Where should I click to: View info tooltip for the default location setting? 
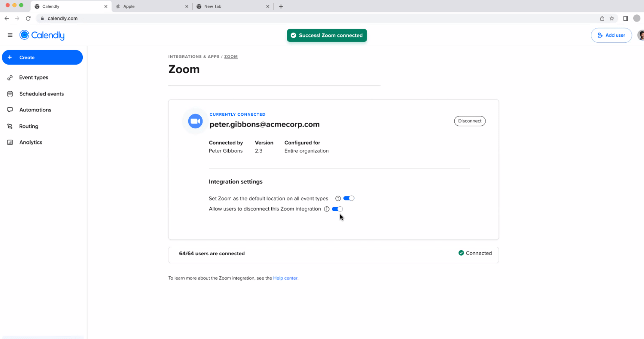(338, 198)
